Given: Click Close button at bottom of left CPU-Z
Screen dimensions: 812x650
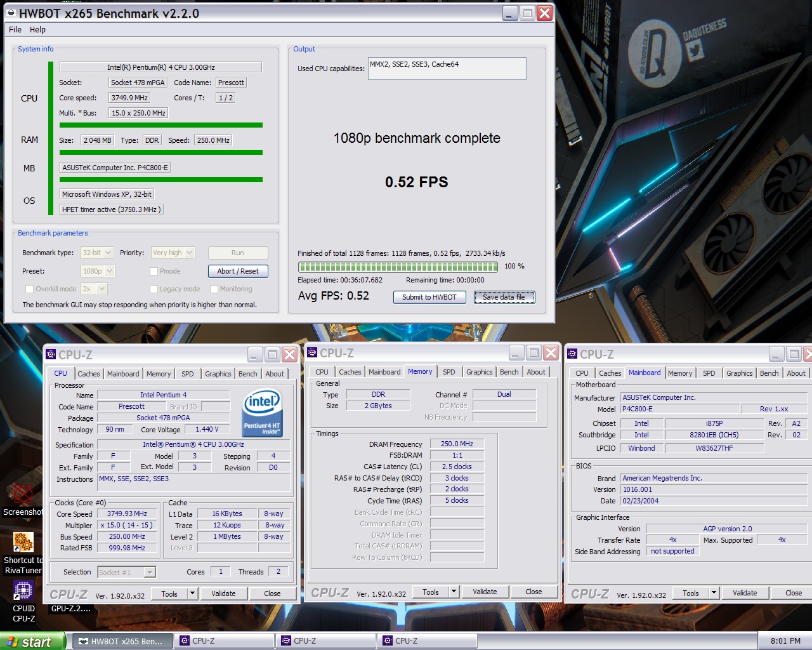Looking at the screenshot, I should pos(272,594).
